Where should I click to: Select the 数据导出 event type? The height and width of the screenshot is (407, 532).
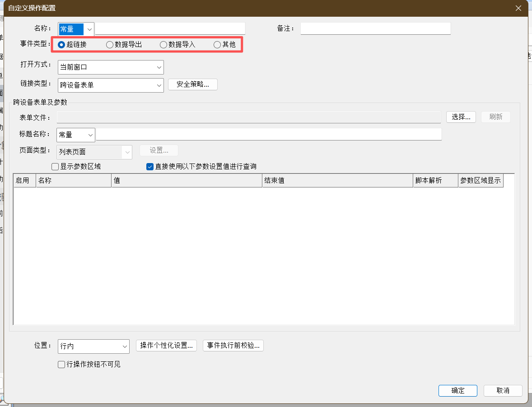(x=110, y=45)
